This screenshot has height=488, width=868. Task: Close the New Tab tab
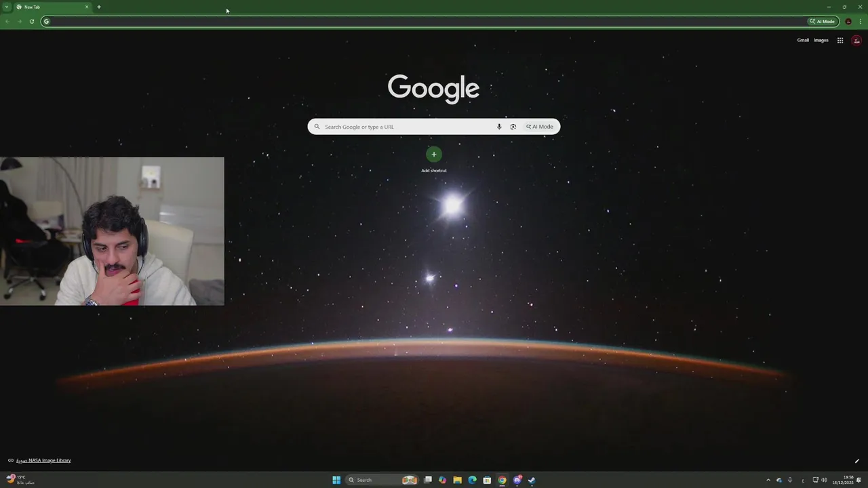click(x=87, y=7)
